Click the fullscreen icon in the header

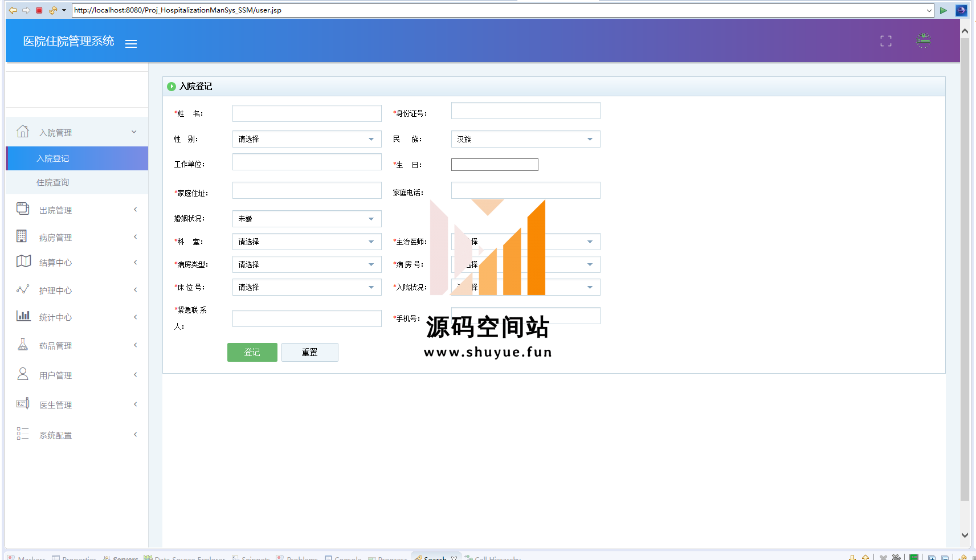(x=886, y=41)
